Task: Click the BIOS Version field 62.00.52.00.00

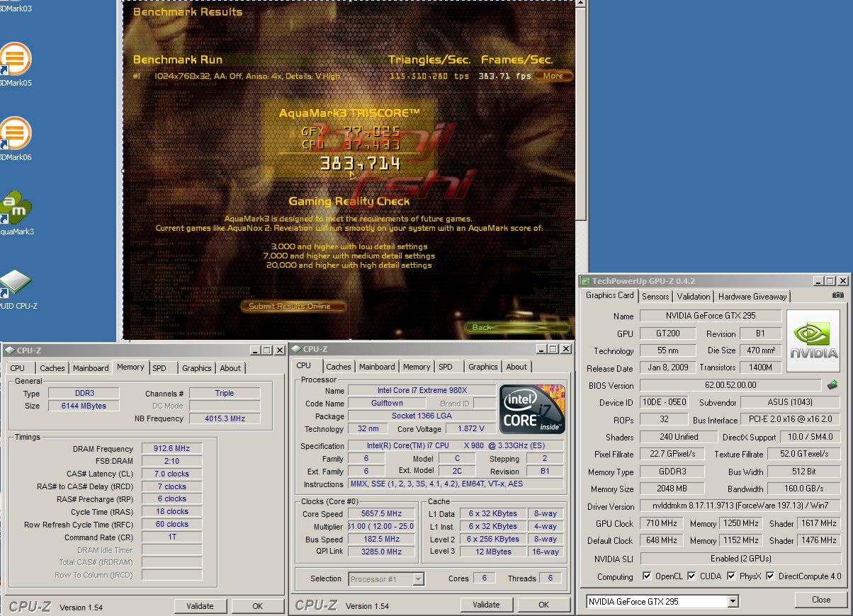Action: coord(730,385)
